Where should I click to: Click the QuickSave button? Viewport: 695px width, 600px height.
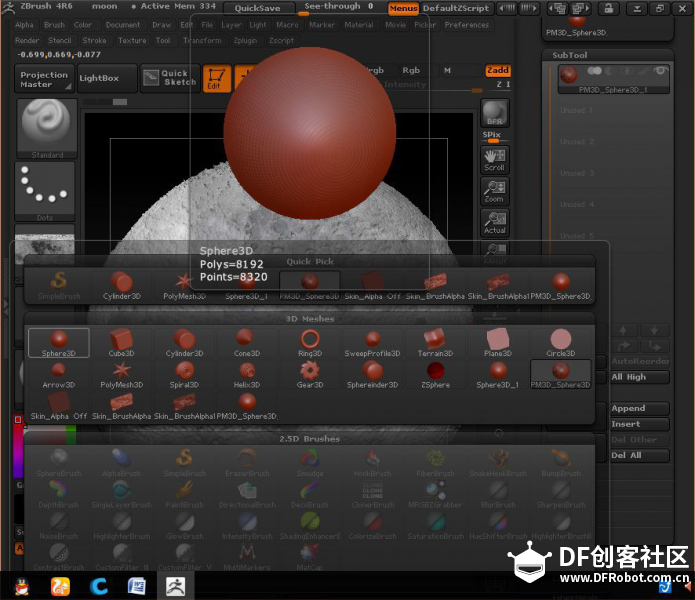point(258,8)
